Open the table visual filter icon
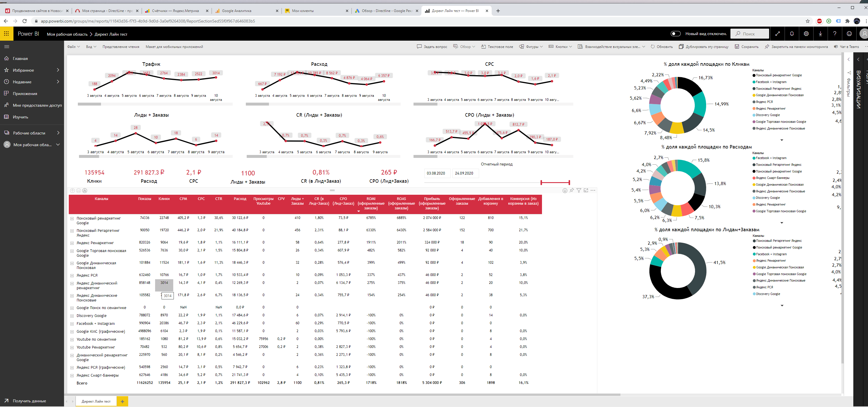The image size is (868, 407). coord(579,190)
